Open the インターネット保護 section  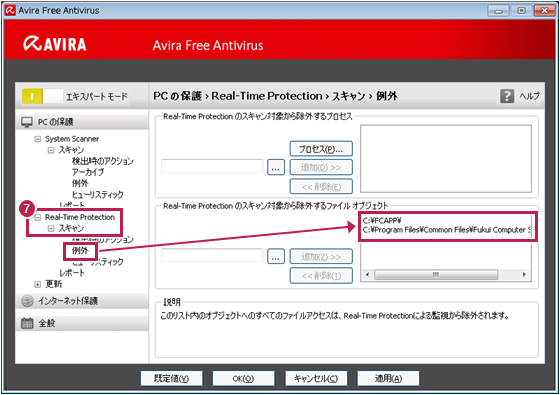[82, 301]
